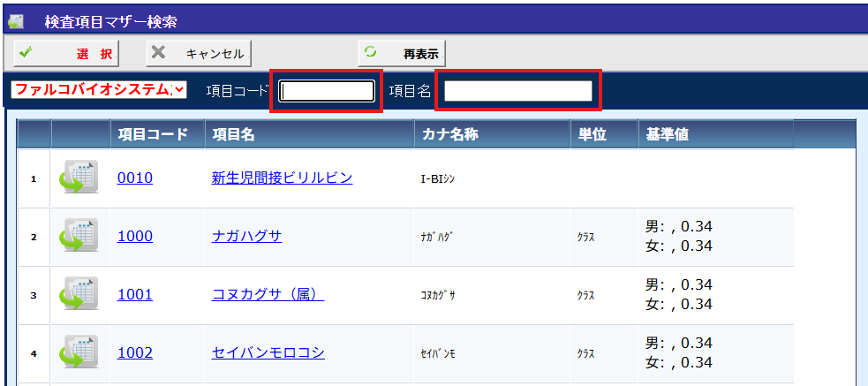Viewport: 868px width, 386px height.
Task: Open the ナガハグサ item name link
Action: [x=246, y=236]
